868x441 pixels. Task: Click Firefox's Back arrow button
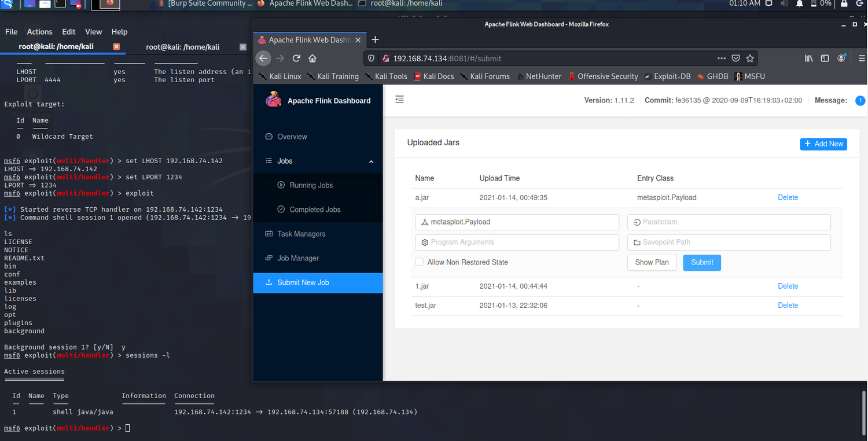click(x=263, y=58)
